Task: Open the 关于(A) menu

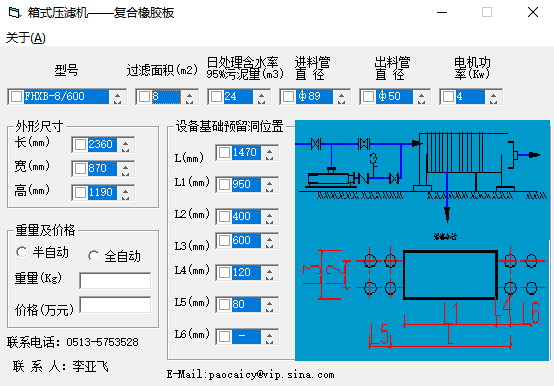Action: point(25,38)
